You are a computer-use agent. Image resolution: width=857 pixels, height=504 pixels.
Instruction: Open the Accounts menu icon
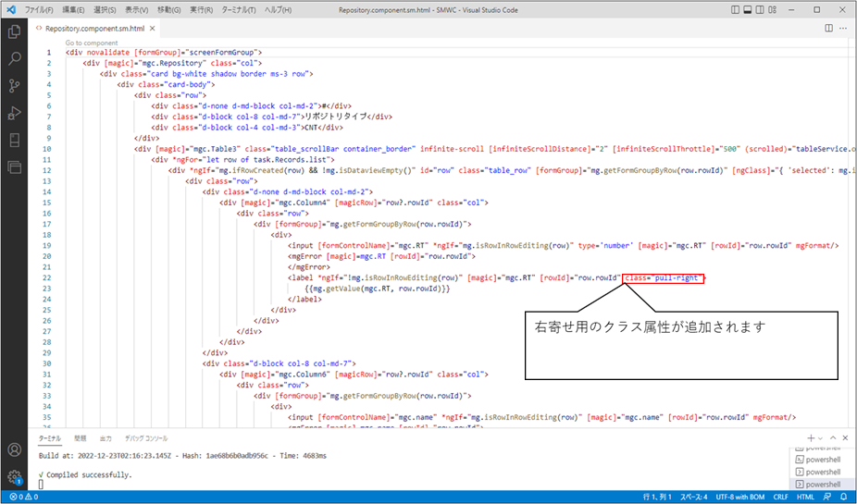click(14, 450)
